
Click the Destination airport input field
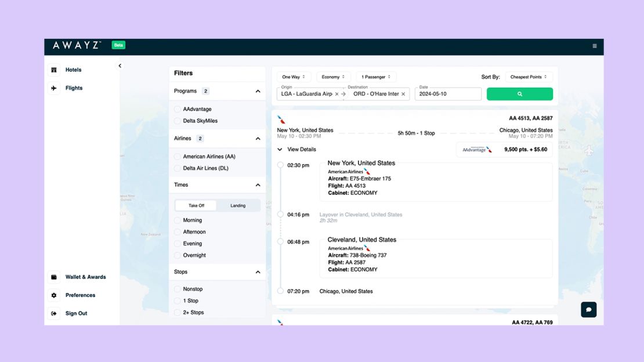pyautogui.click(x=376, y=94)
